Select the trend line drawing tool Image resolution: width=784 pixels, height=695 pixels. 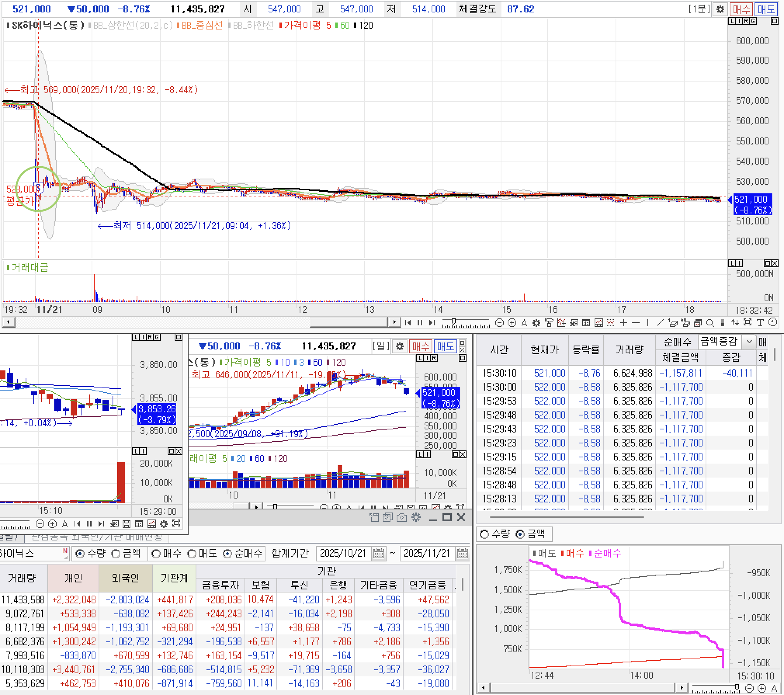(660, 323)
